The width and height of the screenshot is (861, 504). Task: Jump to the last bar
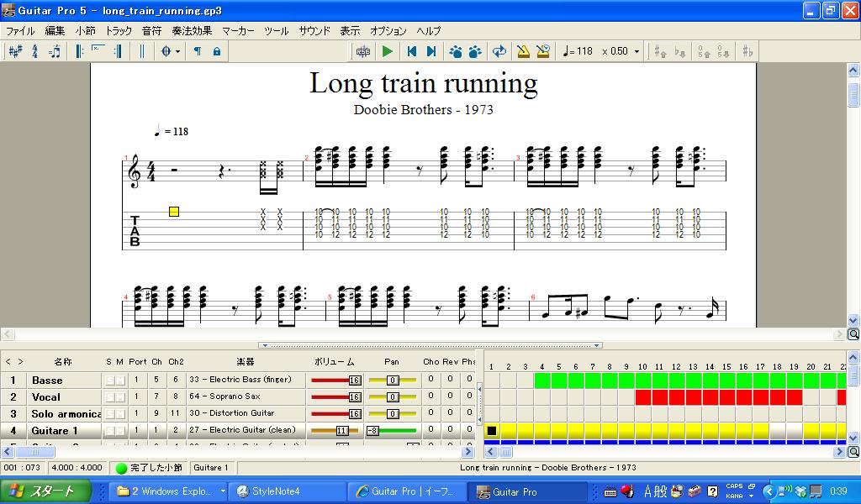coord(431,51)
